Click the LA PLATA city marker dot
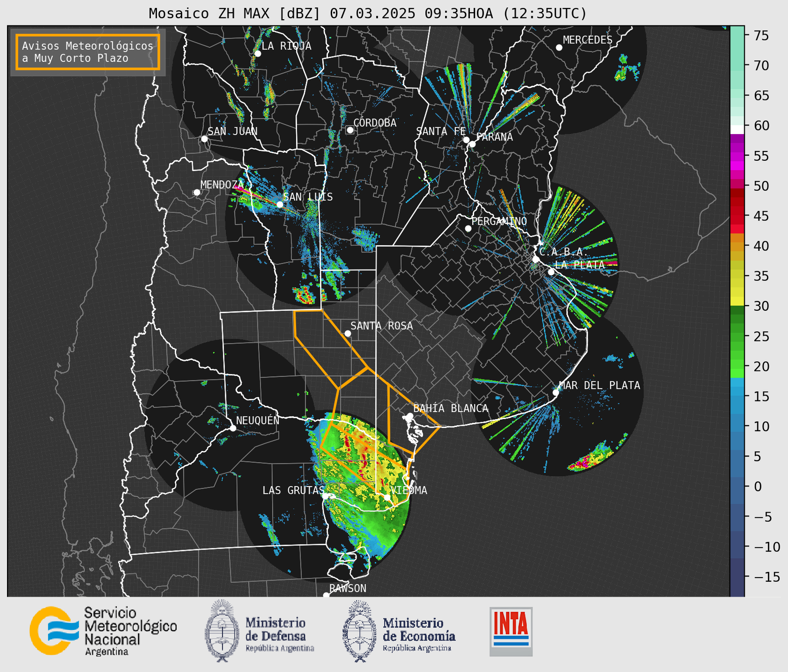 [551, 272]
